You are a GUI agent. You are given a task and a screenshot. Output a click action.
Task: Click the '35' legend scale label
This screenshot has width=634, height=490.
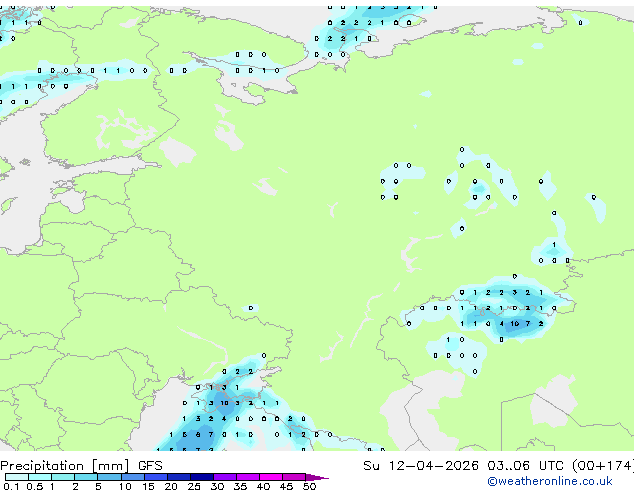click(x=241, y=486)
